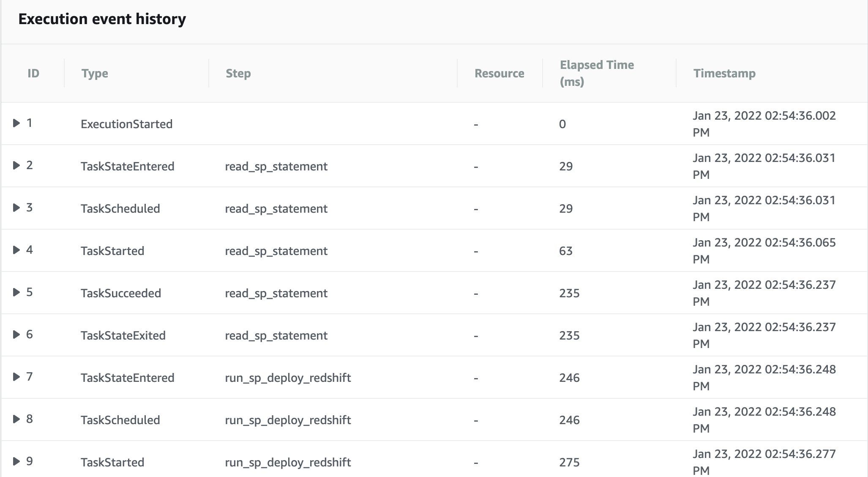Sort by the ID column header
The width and height of the screenshot is (868, 477).
(x=33, y=74)
